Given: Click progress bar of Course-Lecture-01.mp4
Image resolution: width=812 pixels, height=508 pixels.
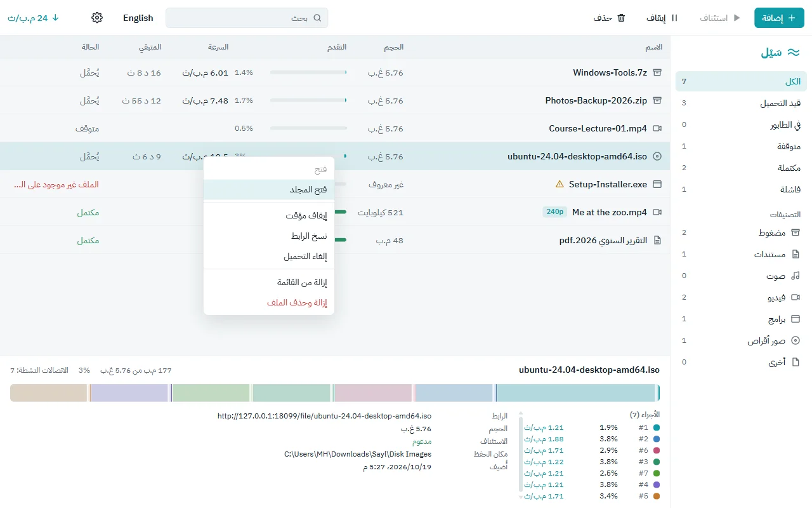Looking at the screenshot, I should coord(308,128).
